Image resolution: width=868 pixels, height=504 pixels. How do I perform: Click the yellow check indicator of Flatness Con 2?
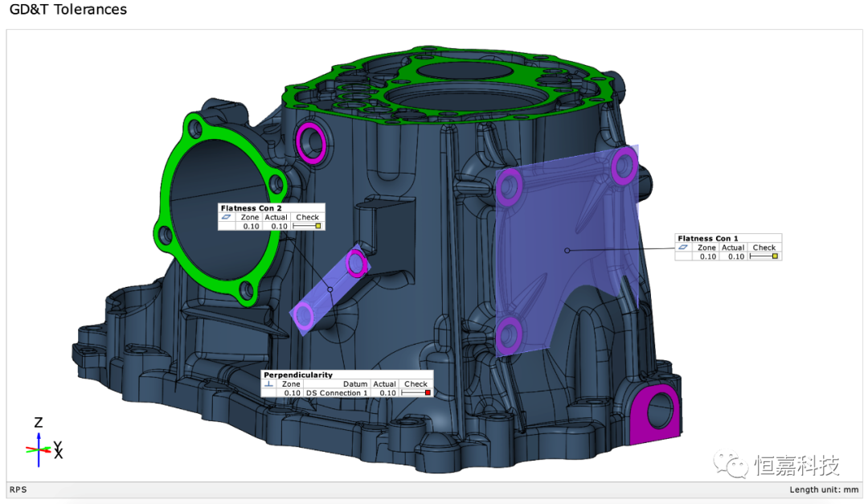coord(318,226)
